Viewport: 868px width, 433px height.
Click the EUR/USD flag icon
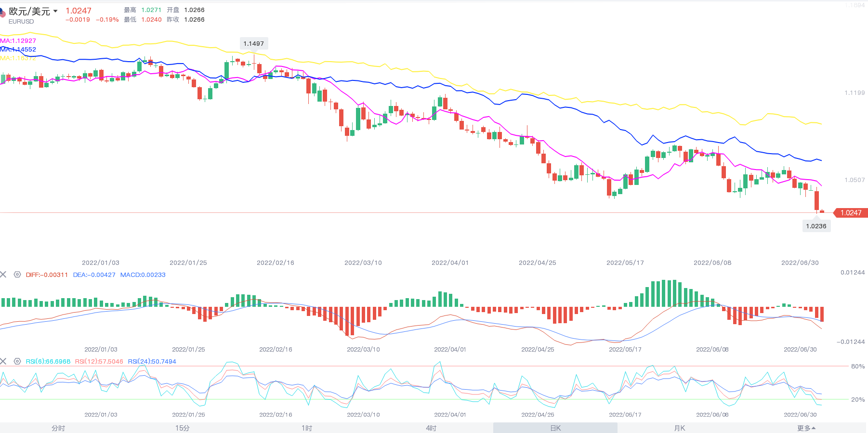point(2,13)
